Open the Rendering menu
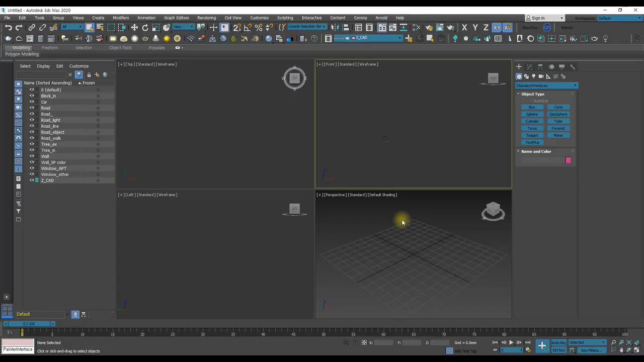Image resolution: width=644 pixels, height=362 pixels. pyautogui.click(x=206, y=18)
